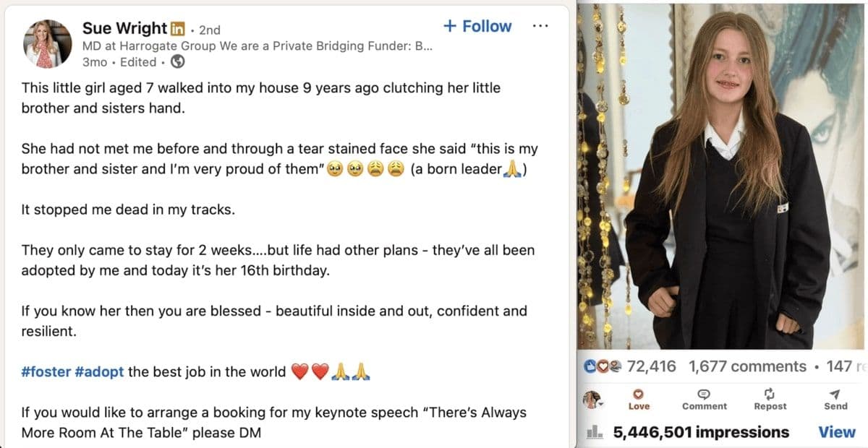Open the three-dot post options menu

click(540, 26)
